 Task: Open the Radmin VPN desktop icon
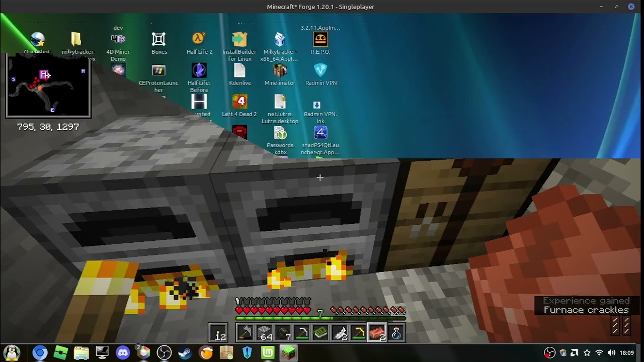[320, 74]
